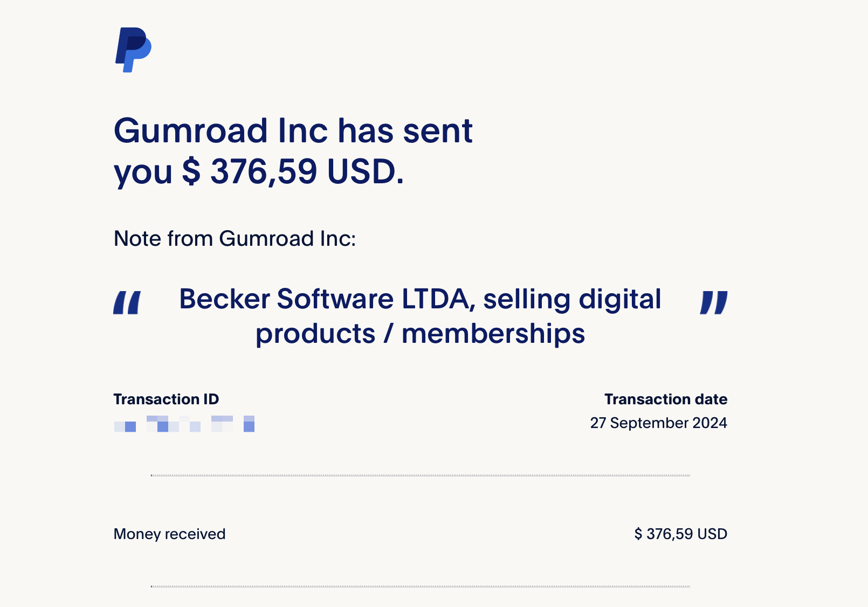Click the opening quotation mark icon
This screenshot has width=868, height=607.
(127, 302)
